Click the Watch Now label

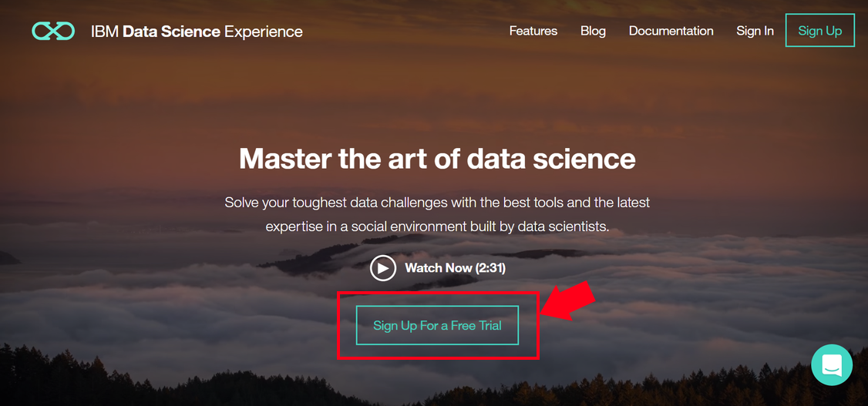tap(439, 268)
